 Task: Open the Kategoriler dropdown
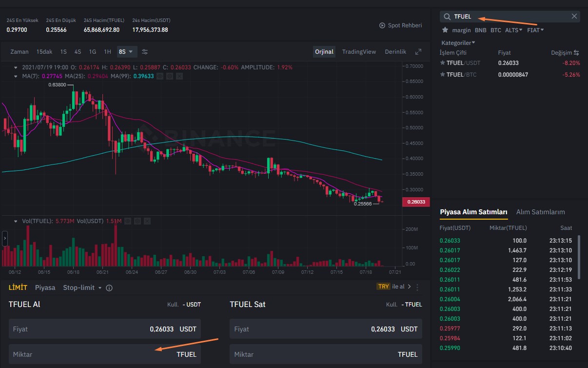coord(458,43)
